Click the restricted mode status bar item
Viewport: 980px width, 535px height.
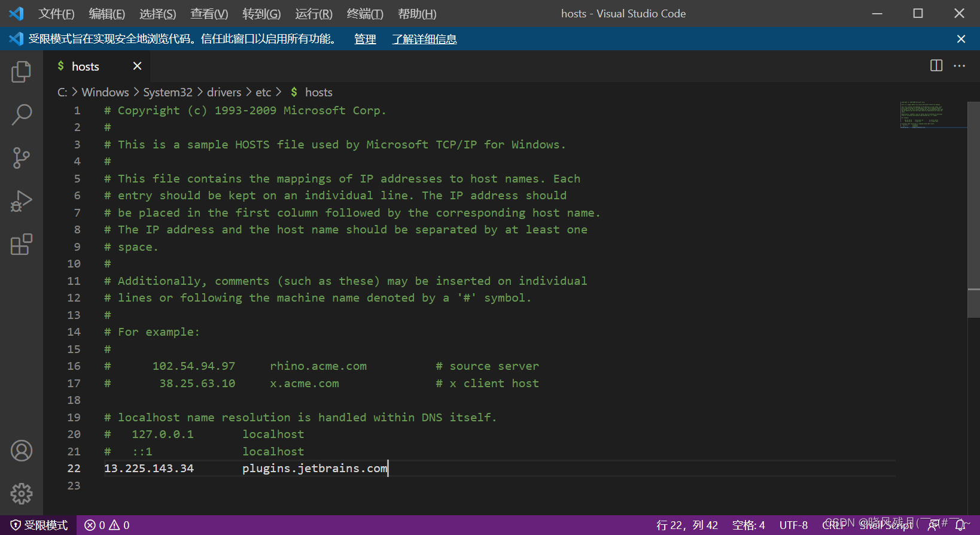coord(39,525)
